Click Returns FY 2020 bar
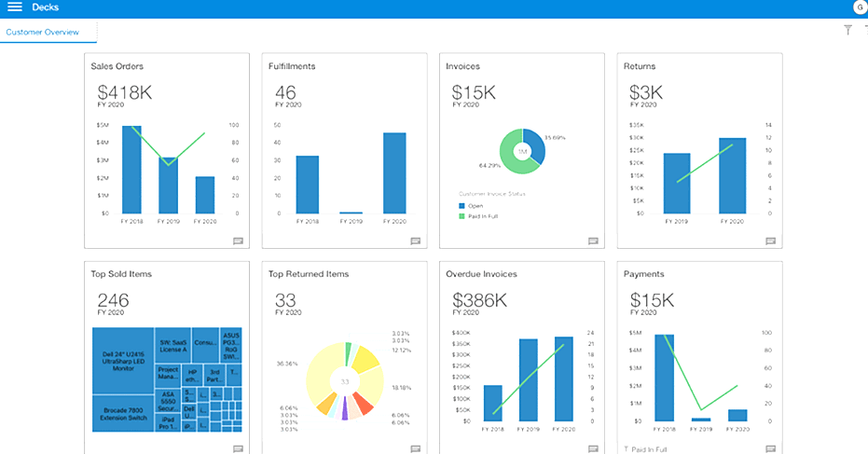 [x=732, y=175]
